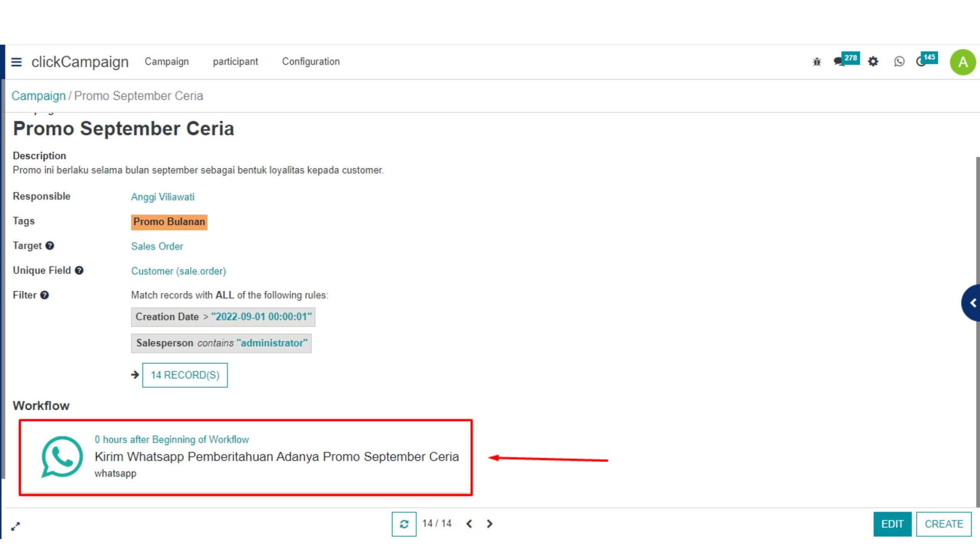Open the Campaign menu
The image size is (980, 551).
tap(167, 62)
